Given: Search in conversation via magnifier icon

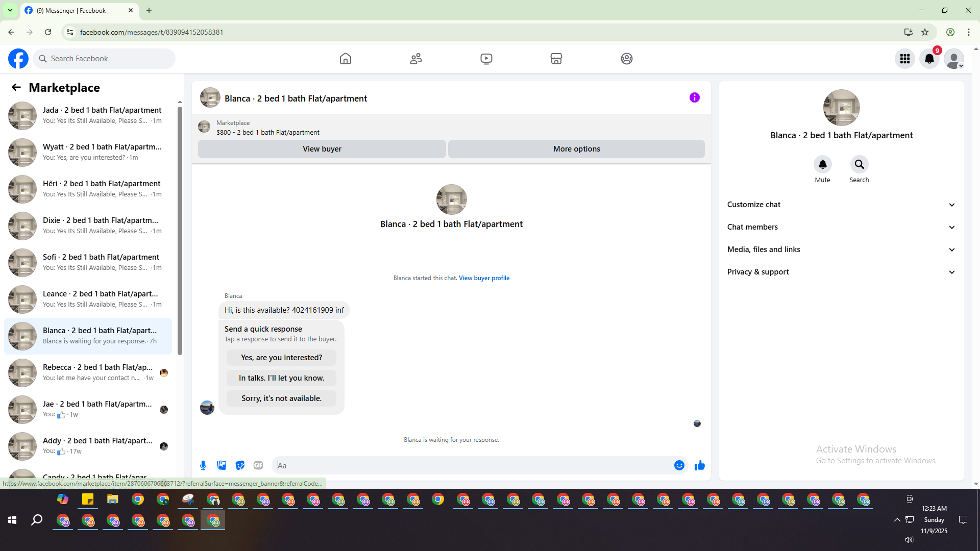Looking at the screenshot, I should tap(859, 164).
